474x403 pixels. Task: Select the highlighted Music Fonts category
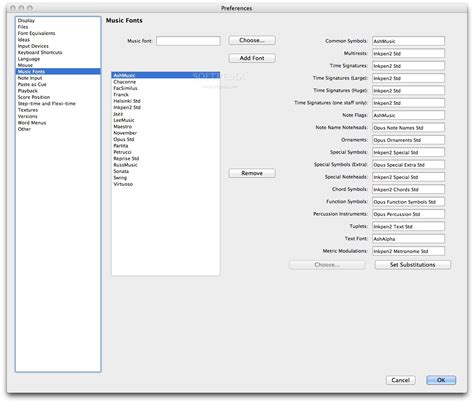click(x=58, y=71)
